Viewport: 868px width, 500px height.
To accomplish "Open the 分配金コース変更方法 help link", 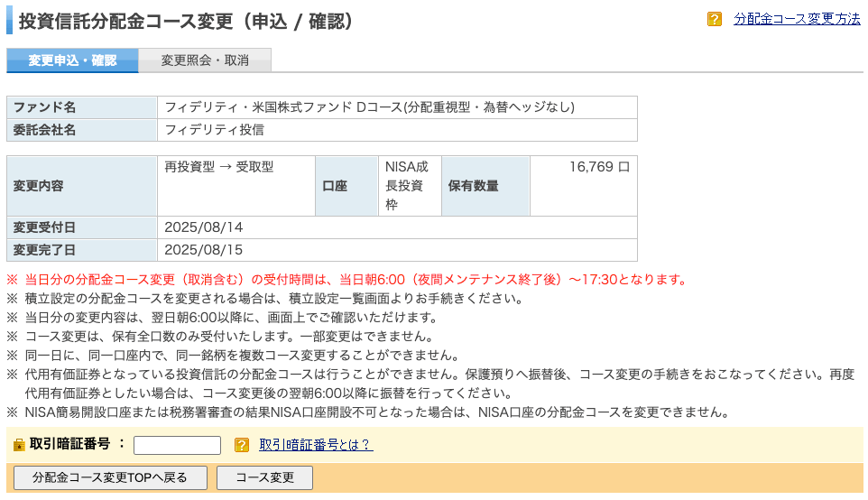I will coord(797,19).
